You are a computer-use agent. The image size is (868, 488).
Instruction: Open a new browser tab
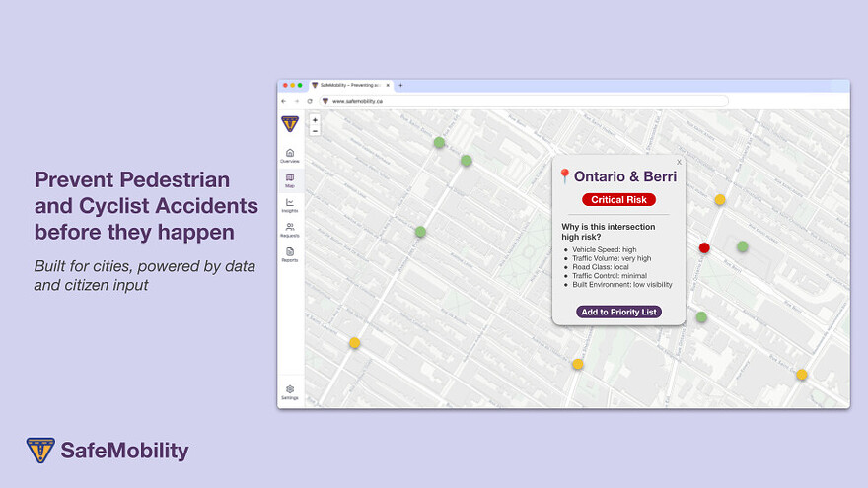tap(400, 86)
